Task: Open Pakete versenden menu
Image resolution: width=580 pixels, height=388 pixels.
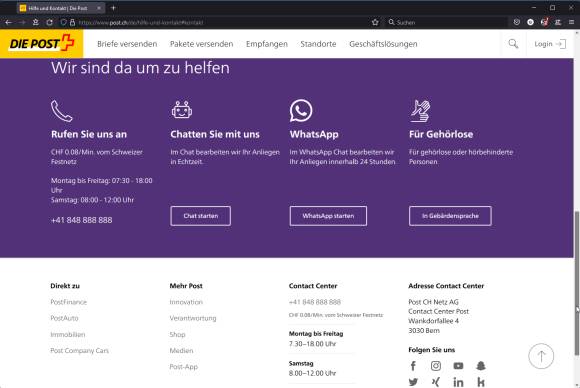Action: click(202, 44)
